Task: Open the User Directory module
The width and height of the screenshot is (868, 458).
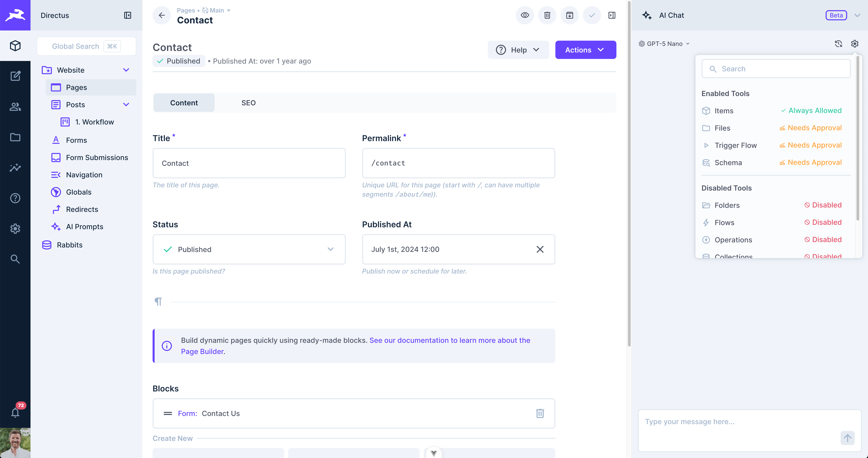Action: (15, 107)
